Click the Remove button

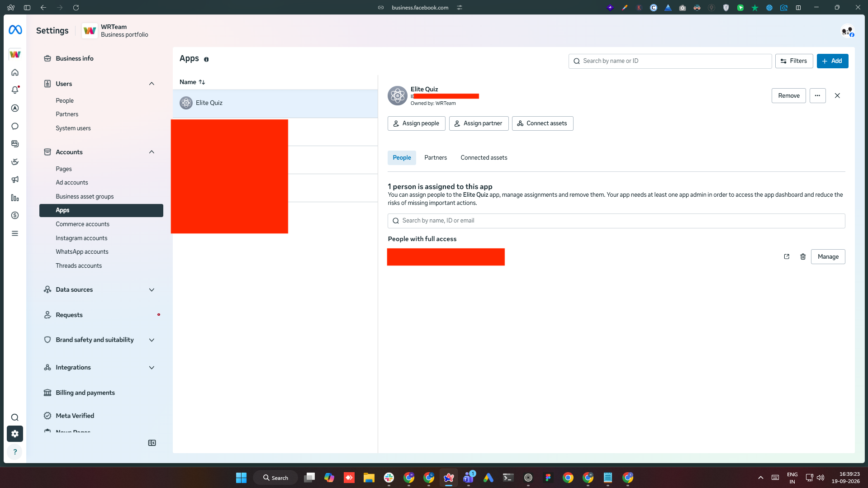click(788, 95)
